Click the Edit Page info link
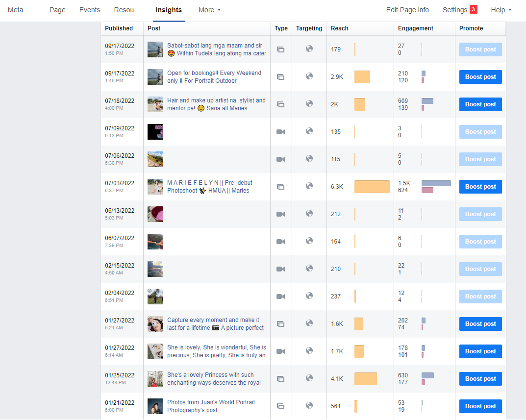Image resolution: width=526 pixels, height=420 pixels. tap(407, 10)
